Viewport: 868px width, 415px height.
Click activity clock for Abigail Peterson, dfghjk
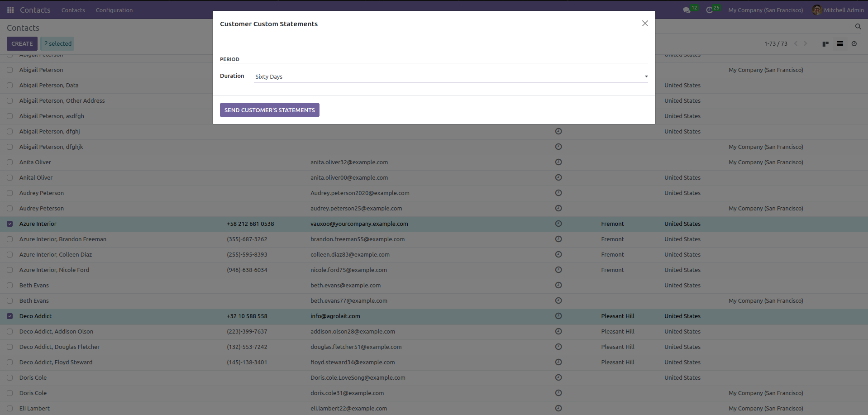(558, 147)
